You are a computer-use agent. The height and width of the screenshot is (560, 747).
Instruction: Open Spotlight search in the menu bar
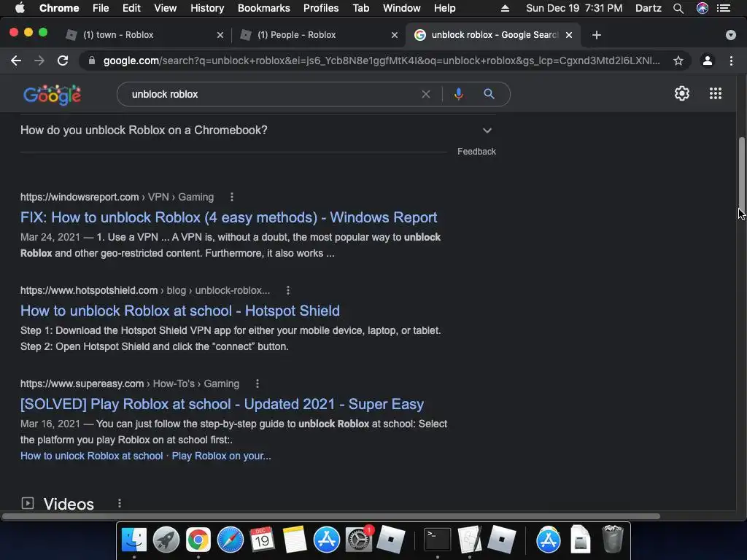678,8
